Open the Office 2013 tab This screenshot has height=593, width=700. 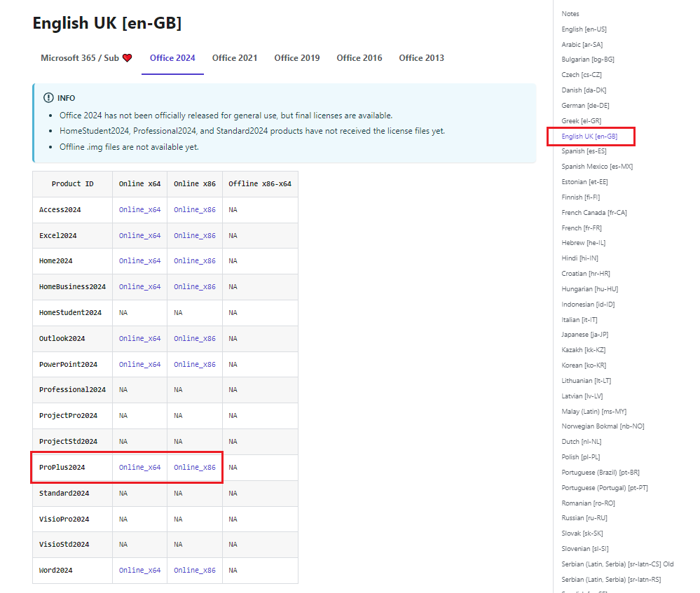coord(421,58)
